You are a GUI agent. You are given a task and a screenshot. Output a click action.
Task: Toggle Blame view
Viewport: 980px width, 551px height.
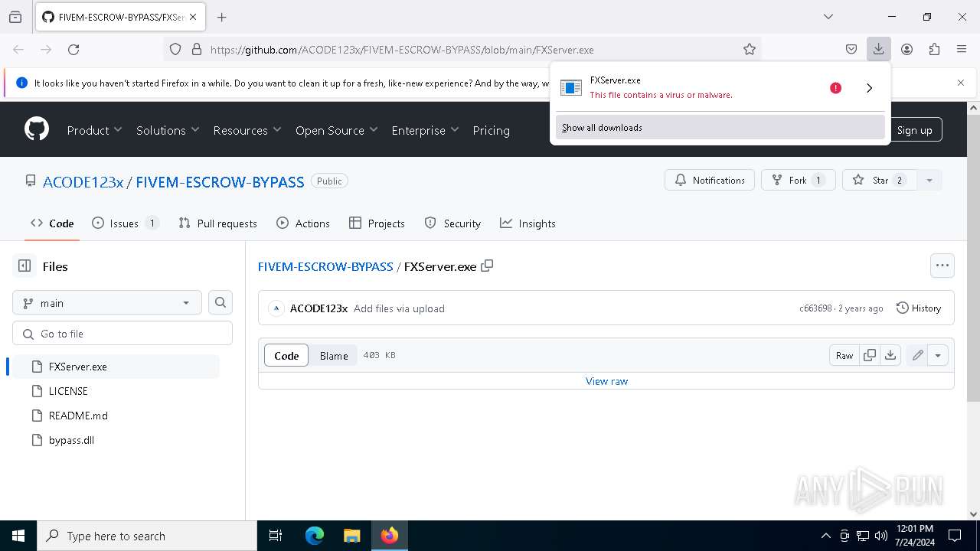click(334, 356)
